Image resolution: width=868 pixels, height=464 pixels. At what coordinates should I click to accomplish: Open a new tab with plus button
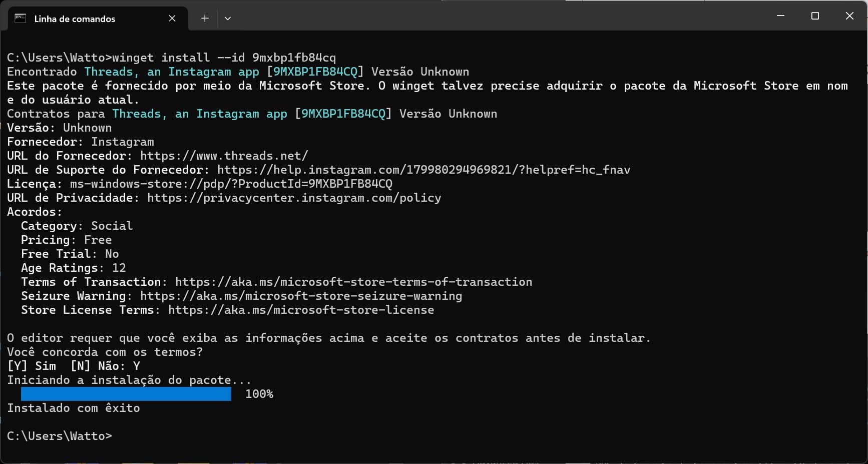205,19
